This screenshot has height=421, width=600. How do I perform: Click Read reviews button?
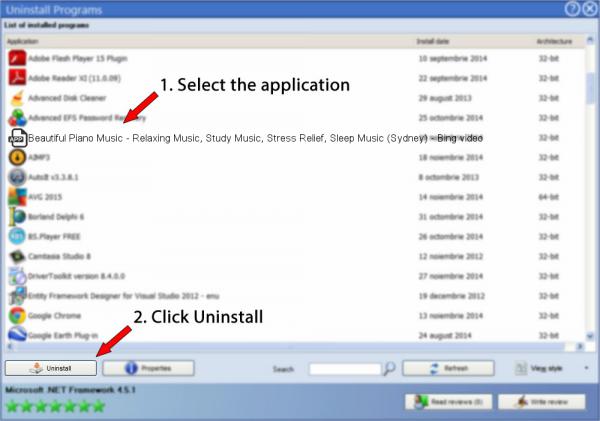[x=448, y=402]
